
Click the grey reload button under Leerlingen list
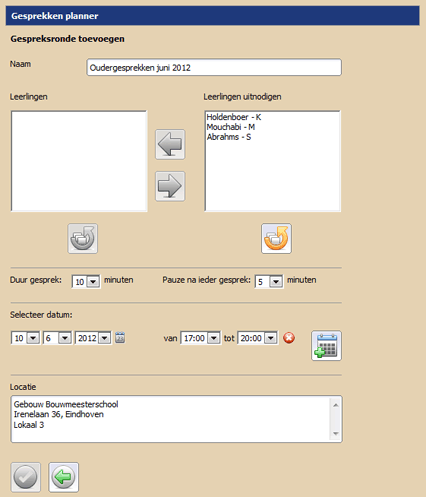83,239
